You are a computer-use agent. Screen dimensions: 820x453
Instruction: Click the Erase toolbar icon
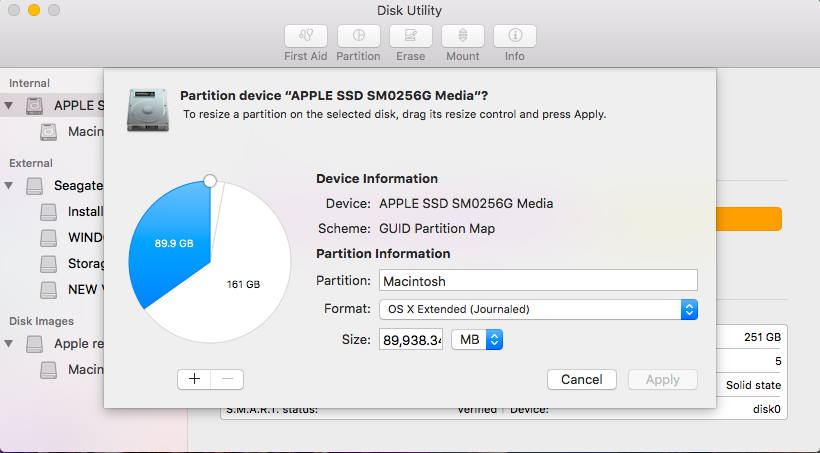click(x=411, y=36)
